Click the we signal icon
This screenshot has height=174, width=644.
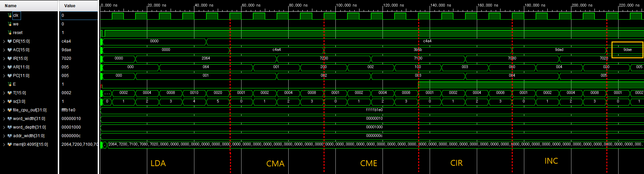[x=10, y=24]
